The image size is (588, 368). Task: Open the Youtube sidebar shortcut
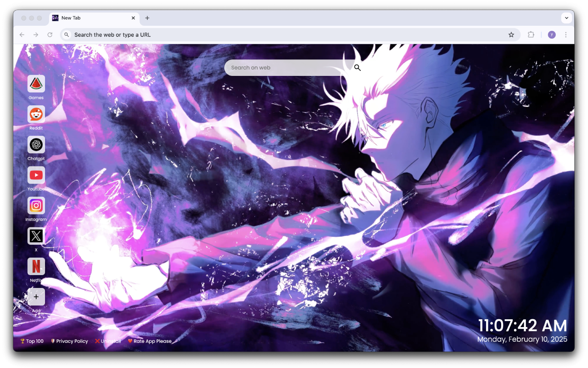36,175
